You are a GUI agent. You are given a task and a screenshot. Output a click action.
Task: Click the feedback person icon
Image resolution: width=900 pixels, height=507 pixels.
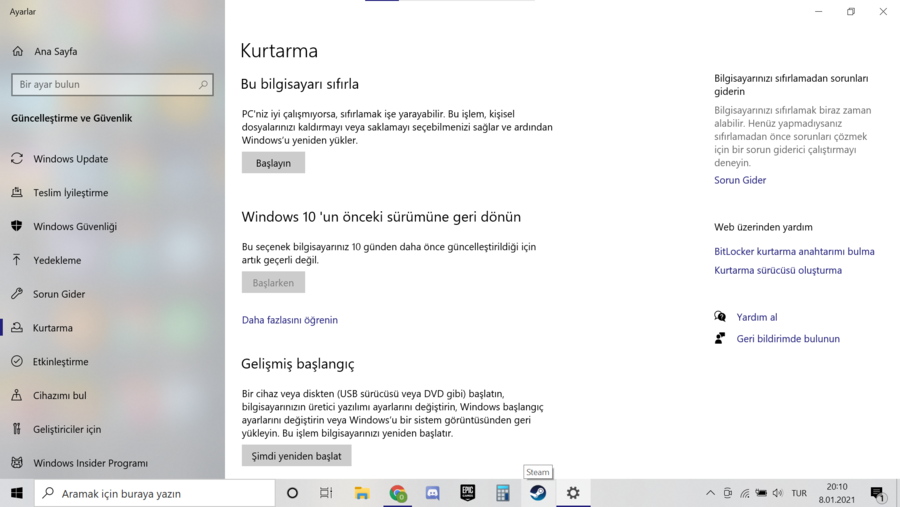720,338
